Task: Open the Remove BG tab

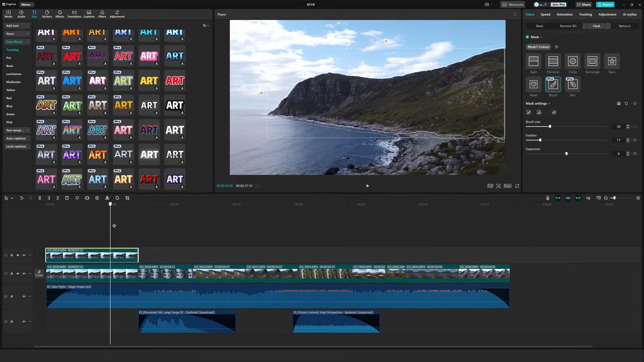Action: pos(568,26)
